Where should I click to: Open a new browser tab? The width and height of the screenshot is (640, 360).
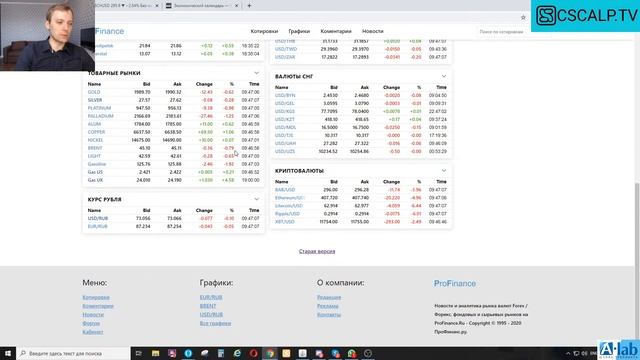click(x=249, y=6)
